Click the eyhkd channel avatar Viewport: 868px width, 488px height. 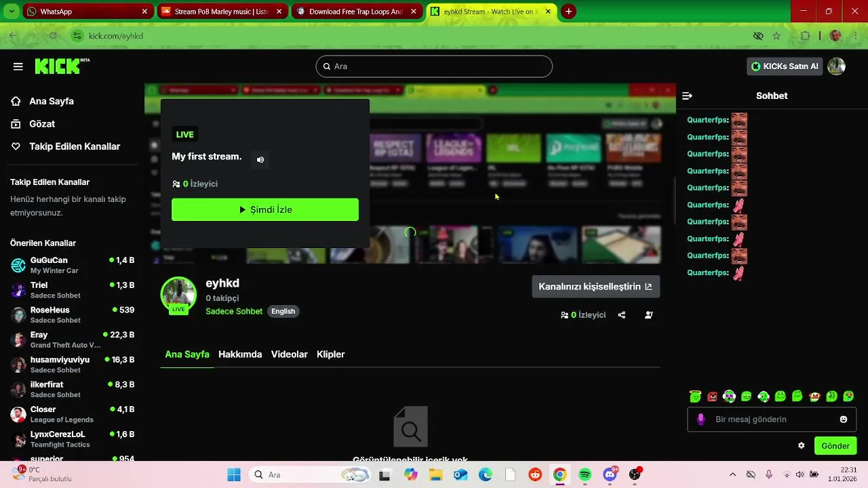[178, 295]
